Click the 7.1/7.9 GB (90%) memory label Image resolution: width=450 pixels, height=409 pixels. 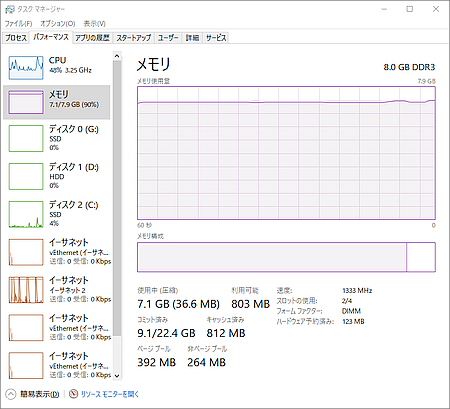point(74,105)
